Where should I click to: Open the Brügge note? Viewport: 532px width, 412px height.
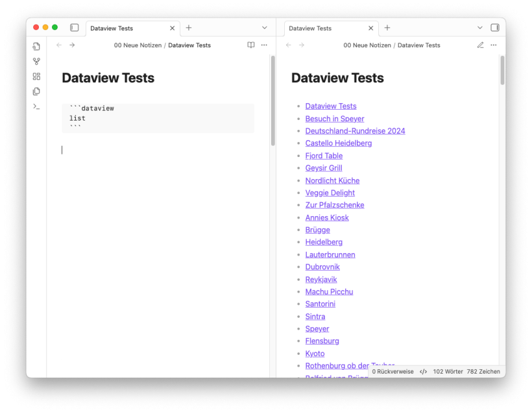[x=317, y=230]
